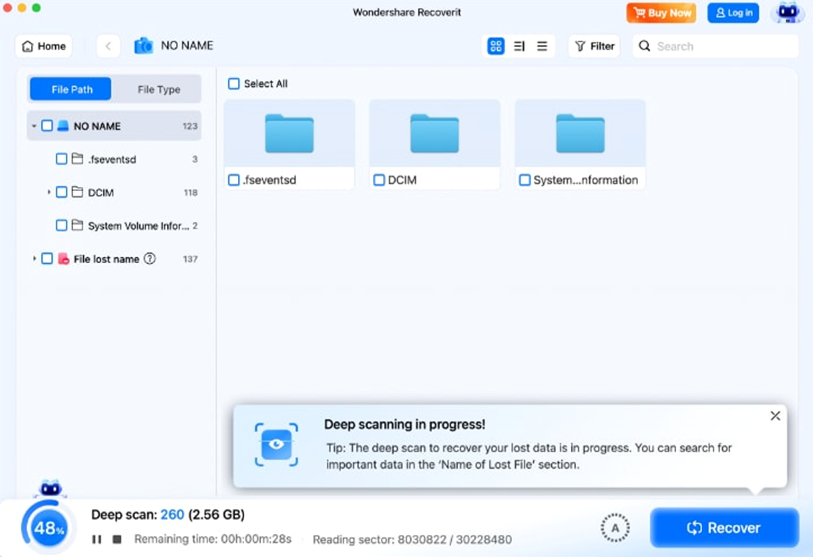Open the robot assistant avatar at top right
Viewport: 813px width, 557px height.
click(788, 13)
